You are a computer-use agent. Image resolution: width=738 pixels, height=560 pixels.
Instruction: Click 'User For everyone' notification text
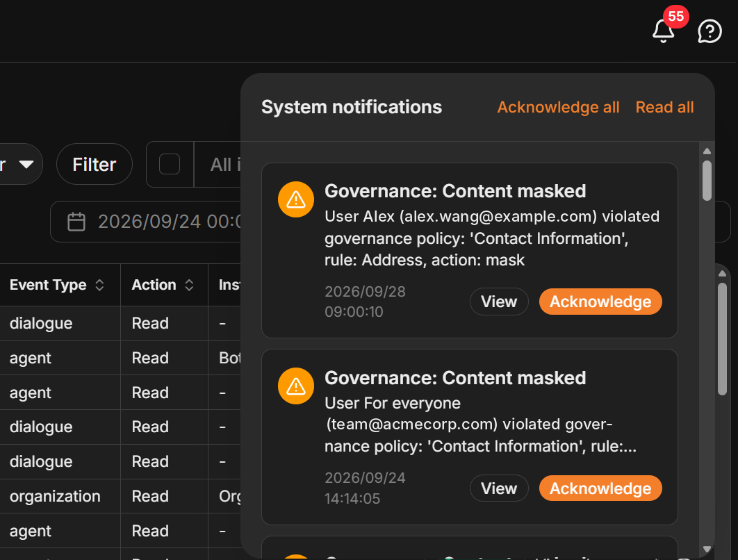tap(393, 403)
